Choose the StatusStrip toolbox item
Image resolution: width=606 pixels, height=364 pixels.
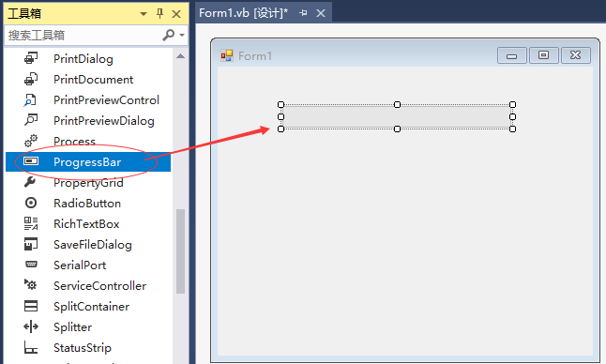tap(88, 347)
